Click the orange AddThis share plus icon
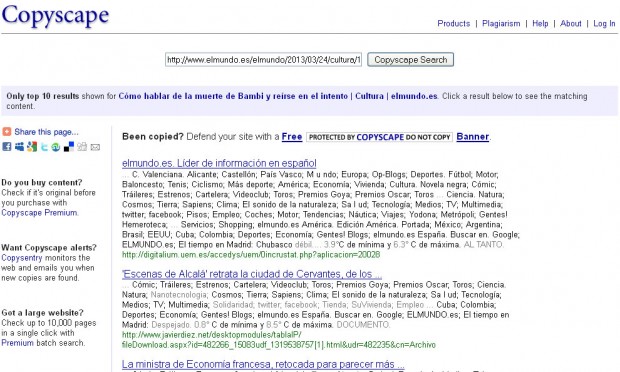The width and height of the screenshot is (620, 372). click(7, 132)
